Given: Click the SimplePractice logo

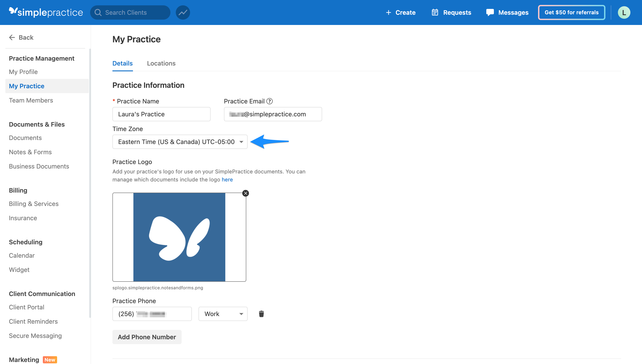Looking at the screenshot, I should coord(46,12).
